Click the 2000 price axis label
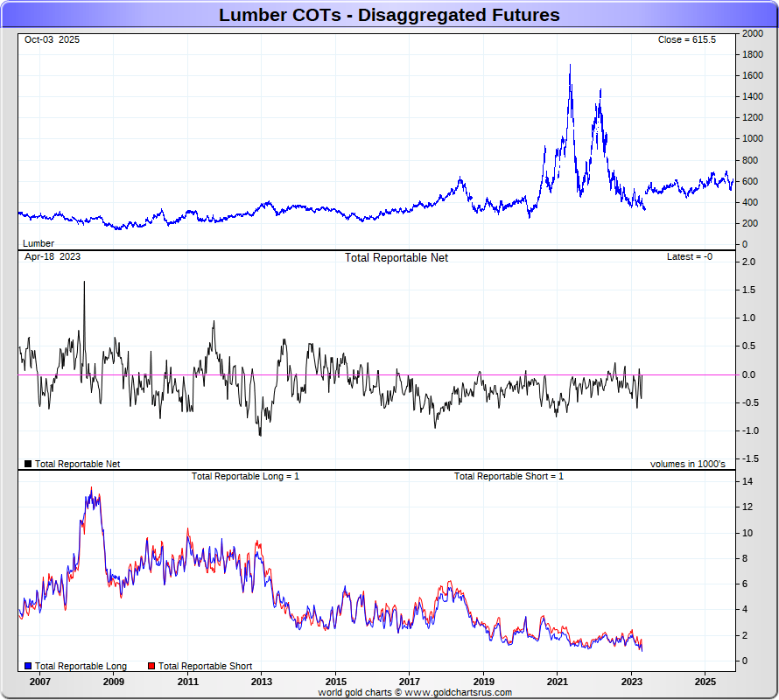Viewport: 779px width, 700px height. pyautogui.click(x=753, y=33)
